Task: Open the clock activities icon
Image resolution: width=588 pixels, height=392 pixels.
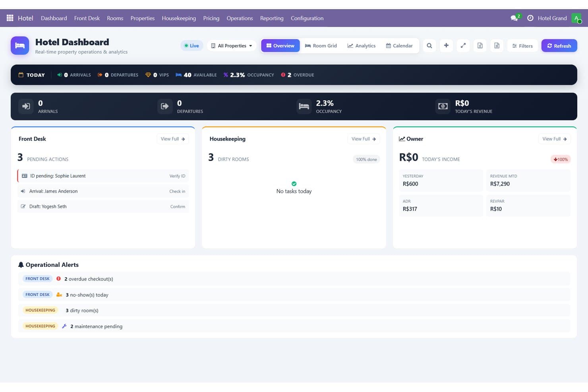Action: coord(530,18)
